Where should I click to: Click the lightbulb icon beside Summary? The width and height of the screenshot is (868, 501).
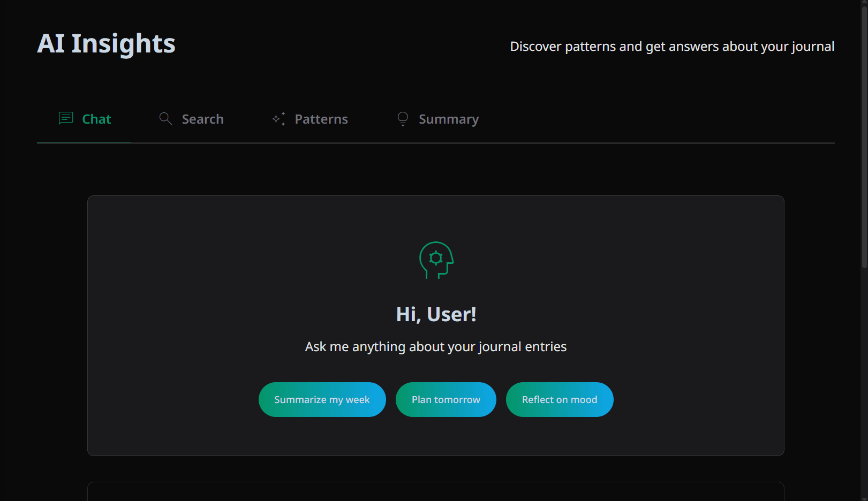[x=403, y=118]
